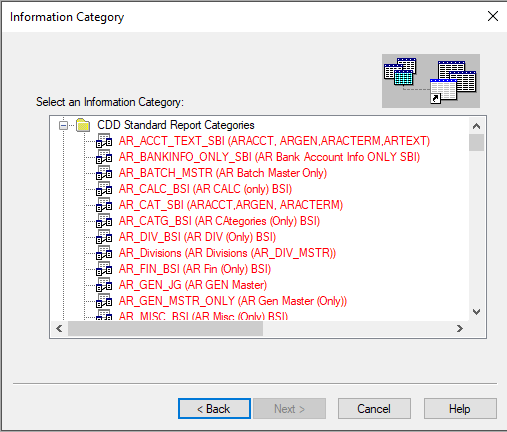Screen dimensions: 507x432
Task: Select the CDD Standard Report Categories folder label
Action: tap(176, 125)
